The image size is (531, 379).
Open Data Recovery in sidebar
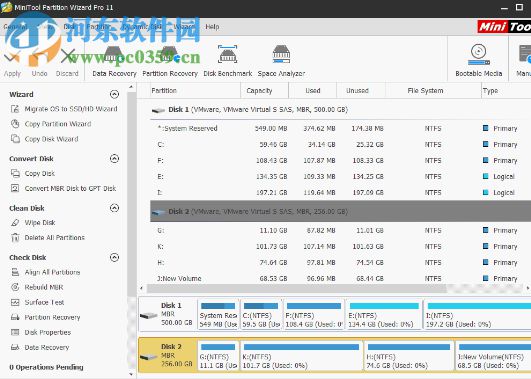coord(40,348)
